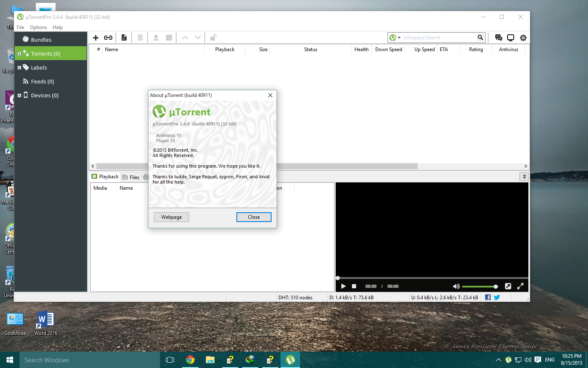Image resolution: width=588 pixels, height=368 pixels.
Task: Click Create New Torrent document icon
Action: tap(124, 38)
